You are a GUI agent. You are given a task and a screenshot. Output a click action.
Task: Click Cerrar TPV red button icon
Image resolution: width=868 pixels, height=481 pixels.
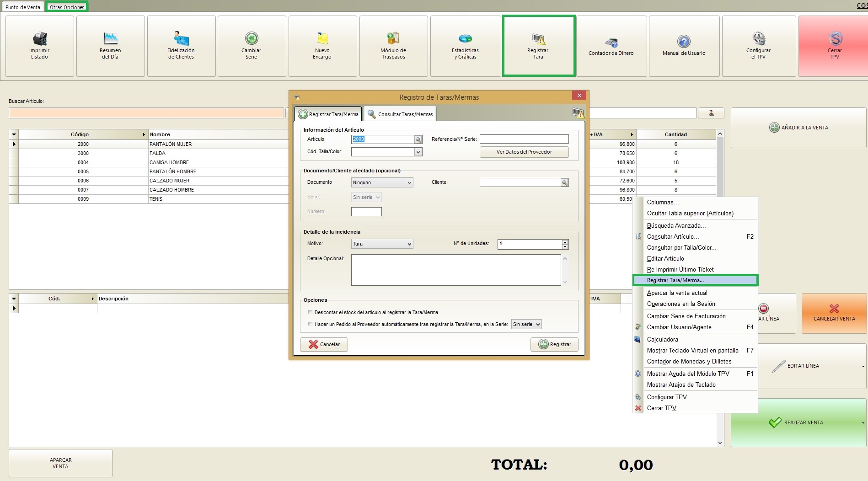[x=835, y=39]
